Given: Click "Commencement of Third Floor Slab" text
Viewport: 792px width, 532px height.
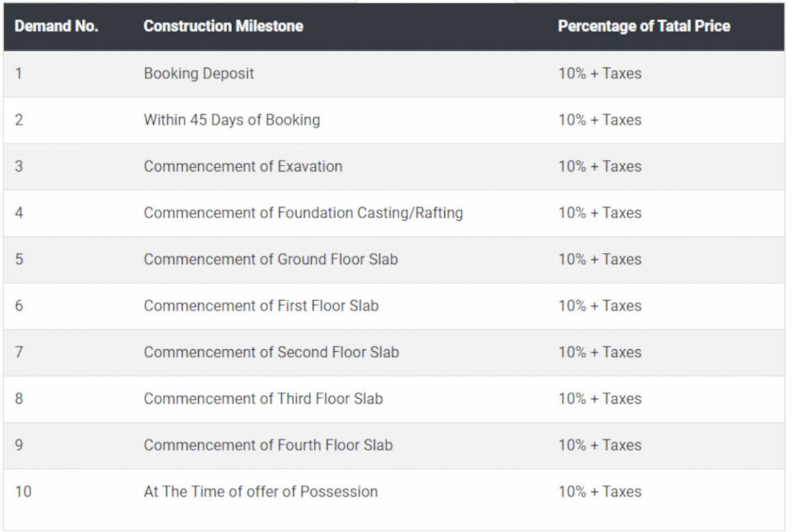Looking at the screenshot, I should pos(263,398).
